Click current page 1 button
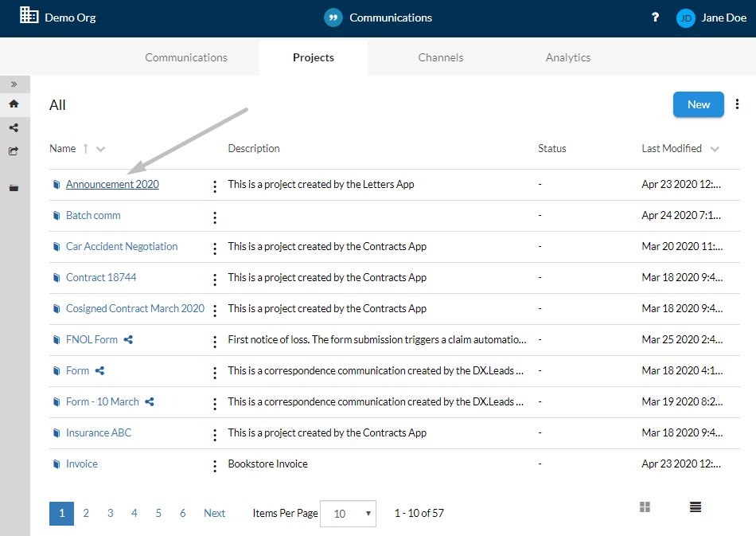This screenshot has height=536, width=756. (62, 514)
